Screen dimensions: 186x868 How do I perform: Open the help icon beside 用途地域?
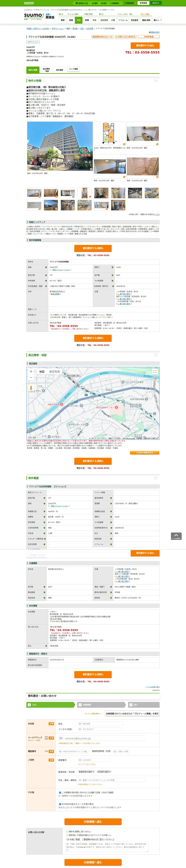pyautogui.click(x=44, y=598)
